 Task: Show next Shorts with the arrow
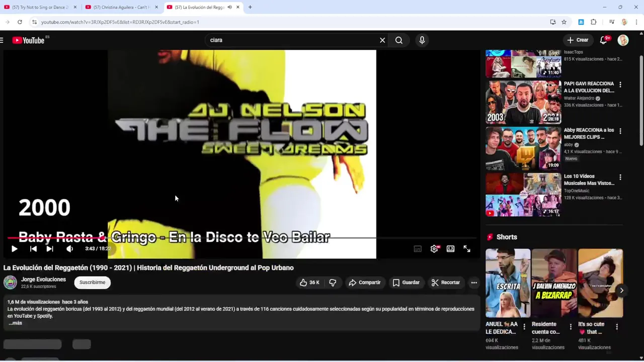(x=622, y=290)
